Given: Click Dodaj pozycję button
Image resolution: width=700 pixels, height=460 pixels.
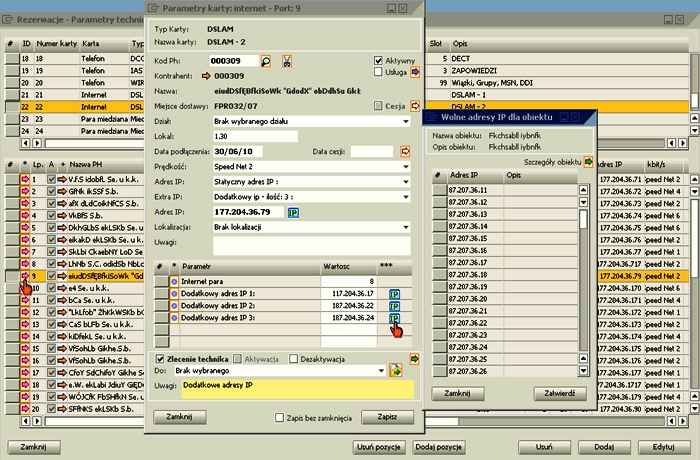Looking at the screenshot, I should point(439,447).
